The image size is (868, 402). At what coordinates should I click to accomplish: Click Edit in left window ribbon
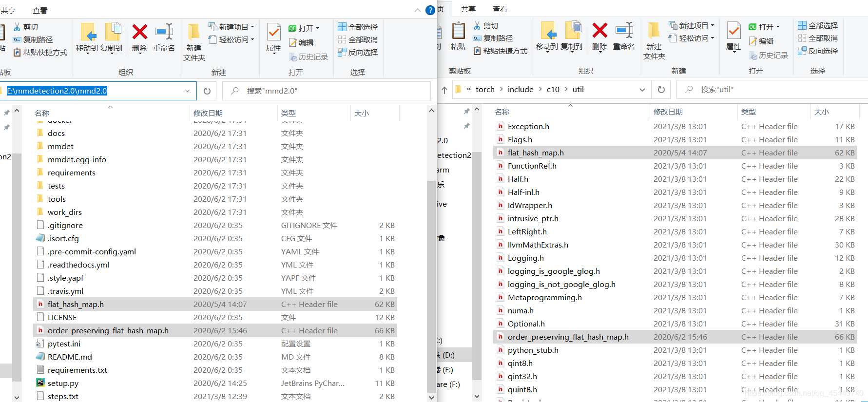point(301,42)
